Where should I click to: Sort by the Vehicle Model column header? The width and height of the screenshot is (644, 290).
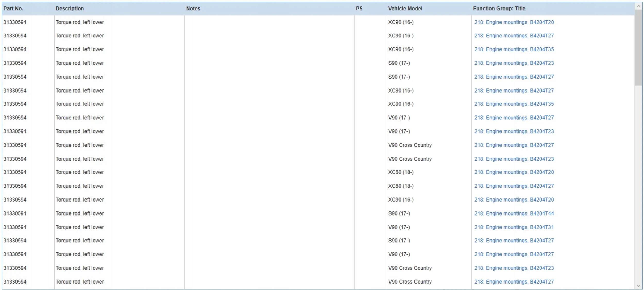click(405, 9)
